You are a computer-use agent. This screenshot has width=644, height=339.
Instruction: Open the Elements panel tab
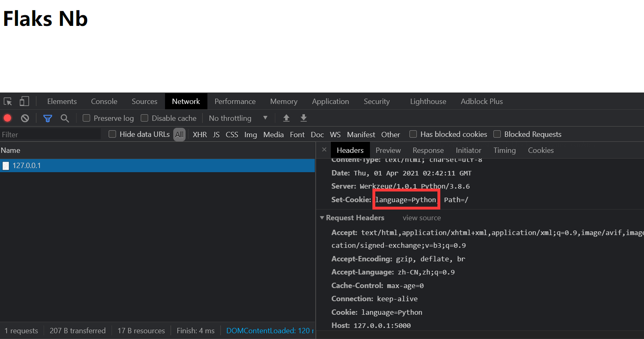click(x=62, y=101)
